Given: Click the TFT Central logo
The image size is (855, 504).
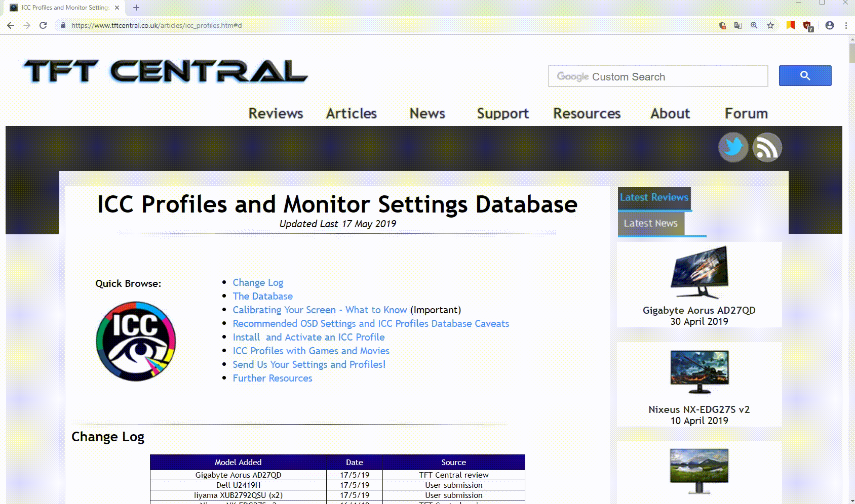Looking at the screenshot, I should (166, 71).
